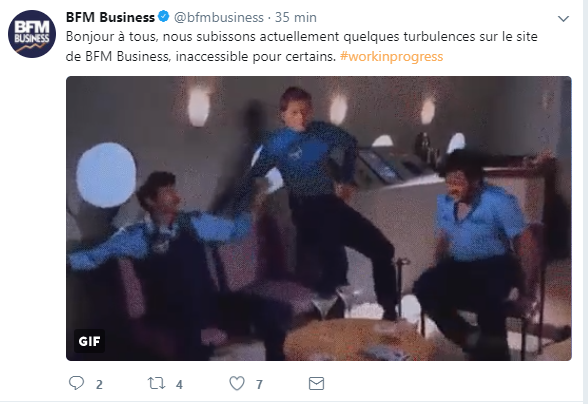Viewport: 588px width, 404px height.
Task: Click the GIF badge on the media
Action: click(x=89, y=341)
